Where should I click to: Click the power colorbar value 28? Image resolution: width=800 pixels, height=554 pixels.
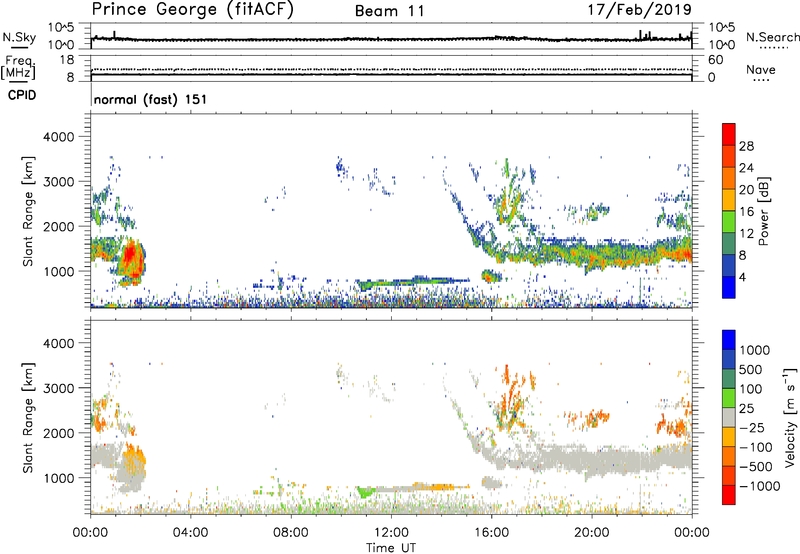pos(746,146)
